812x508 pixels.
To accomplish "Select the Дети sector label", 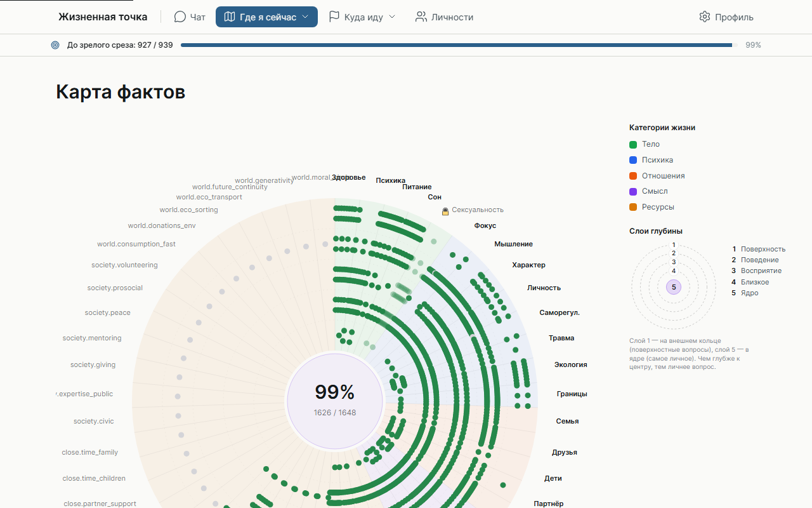I will coord(553,478).
